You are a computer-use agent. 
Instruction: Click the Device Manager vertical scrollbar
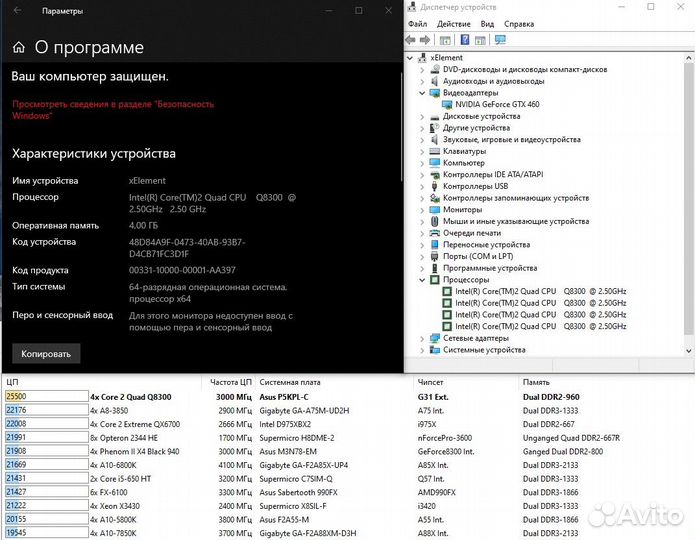(688, 197)
